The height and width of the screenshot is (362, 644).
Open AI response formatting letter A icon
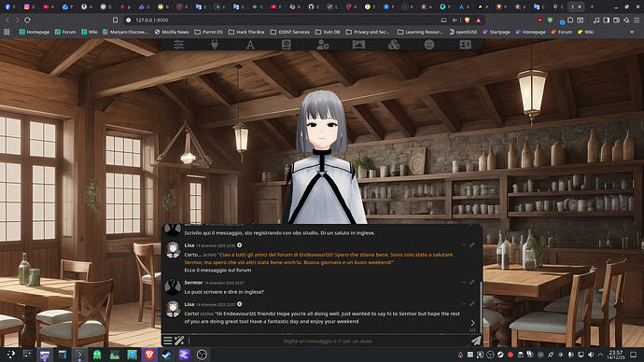pos(250,45)
